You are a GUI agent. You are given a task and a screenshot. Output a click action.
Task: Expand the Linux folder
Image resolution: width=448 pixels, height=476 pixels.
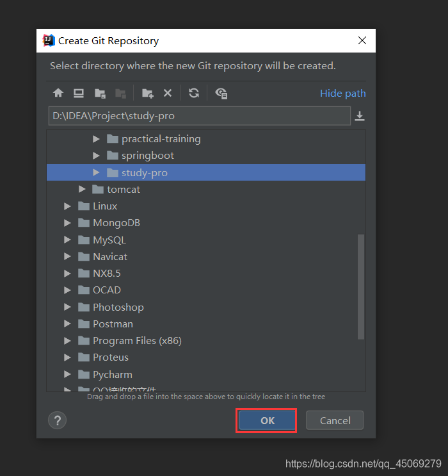tap(67, 206)
